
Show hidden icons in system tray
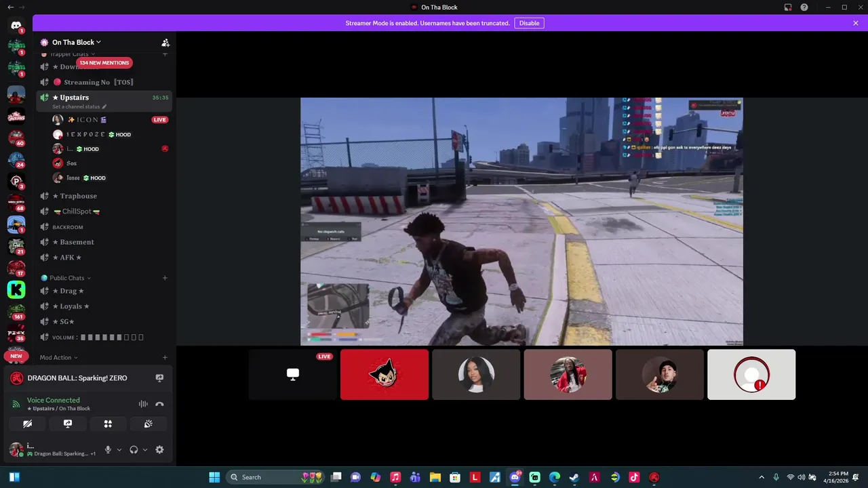(761, 477)
